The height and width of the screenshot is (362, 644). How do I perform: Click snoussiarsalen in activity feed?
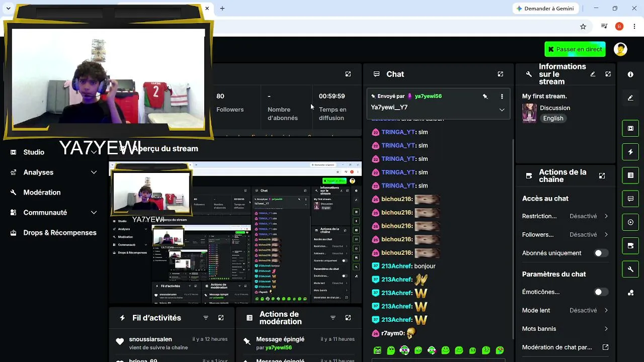click(x=150, y=339)
